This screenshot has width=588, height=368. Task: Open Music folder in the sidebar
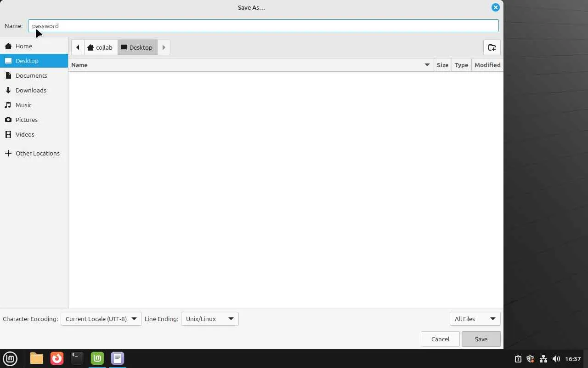(x=34, y=105)
